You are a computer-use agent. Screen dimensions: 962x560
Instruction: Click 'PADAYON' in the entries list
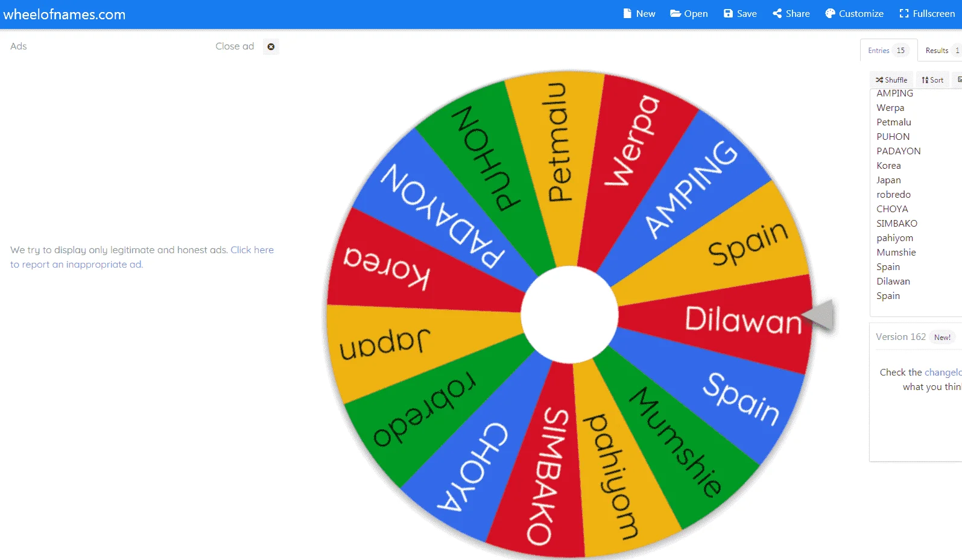(898, 151)
